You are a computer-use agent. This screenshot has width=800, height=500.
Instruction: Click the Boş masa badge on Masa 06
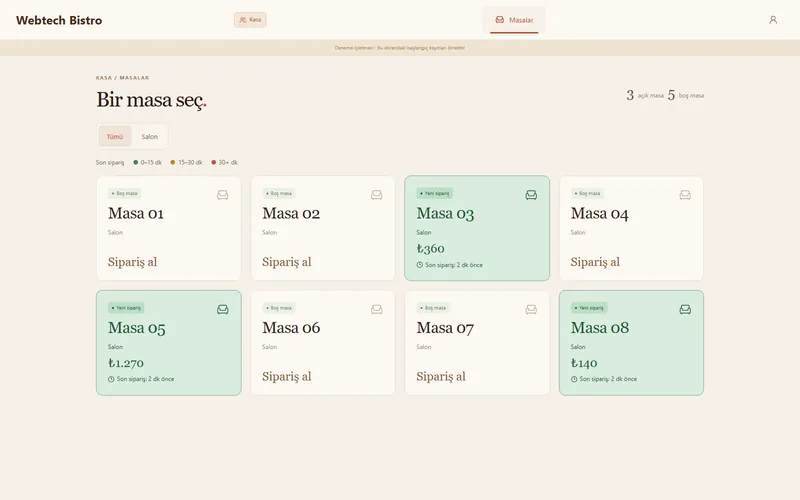[279, 308]
